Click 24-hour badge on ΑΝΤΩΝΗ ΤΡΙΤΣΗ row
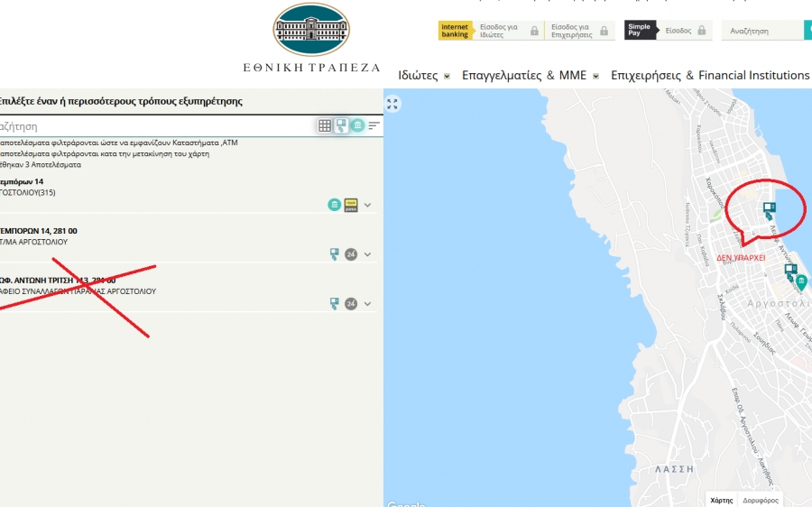The height and width of the screenshot is (507, 812). [351, 303]
